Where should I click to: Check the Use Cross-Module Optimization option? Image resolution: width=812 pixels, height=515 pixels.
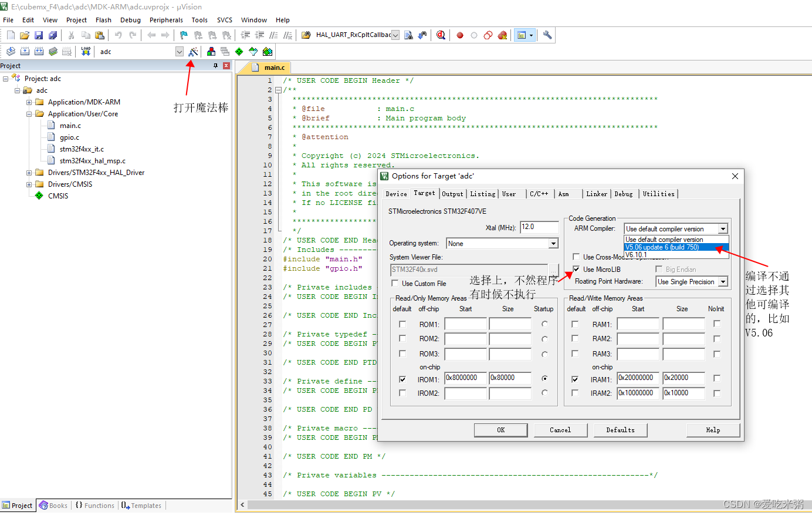576,255
